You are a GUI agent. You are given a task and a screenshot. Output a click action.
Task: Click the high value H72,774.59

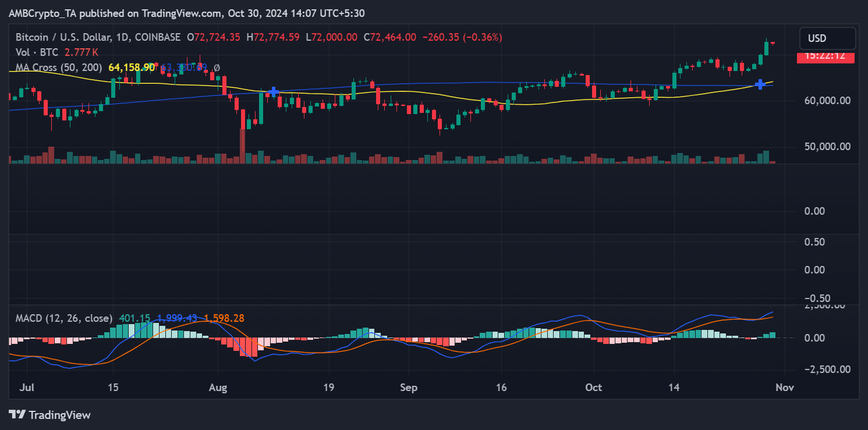273,37
